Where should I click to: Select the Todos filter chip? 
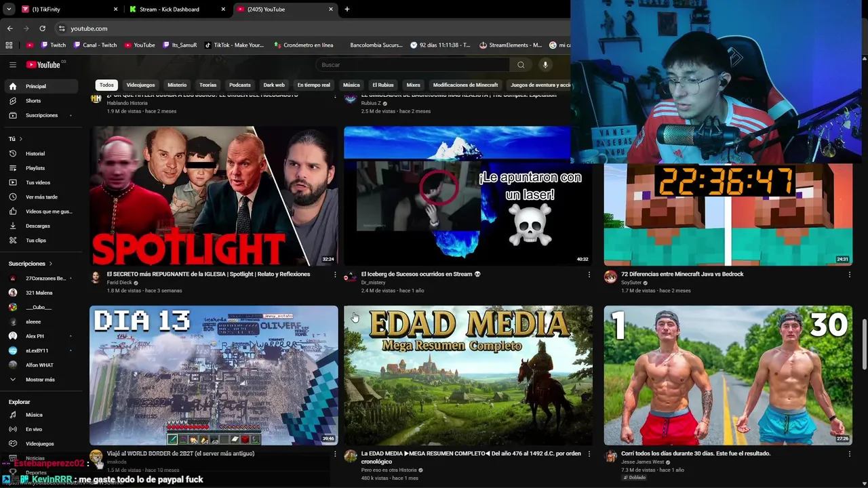[106, 85]
